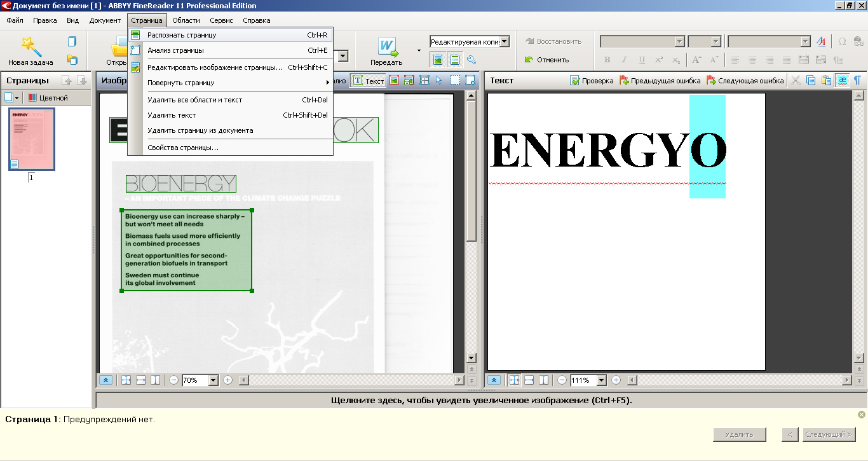868x461 pixels.
Task: Click the delete area tool icon
Action: tap(470, 81)
